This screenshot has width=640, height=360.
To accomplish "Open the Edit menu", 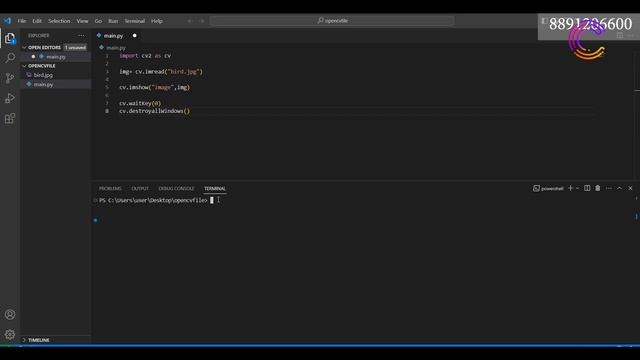I will pyautogui.click(x=37, y=21).
